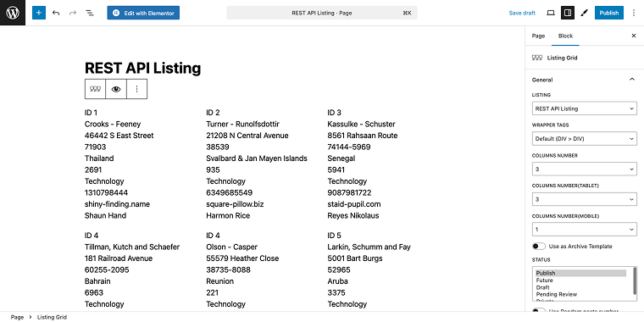Screen dimensions: 644x322
Task: Click the text ID 5
Action: [335, 236]
